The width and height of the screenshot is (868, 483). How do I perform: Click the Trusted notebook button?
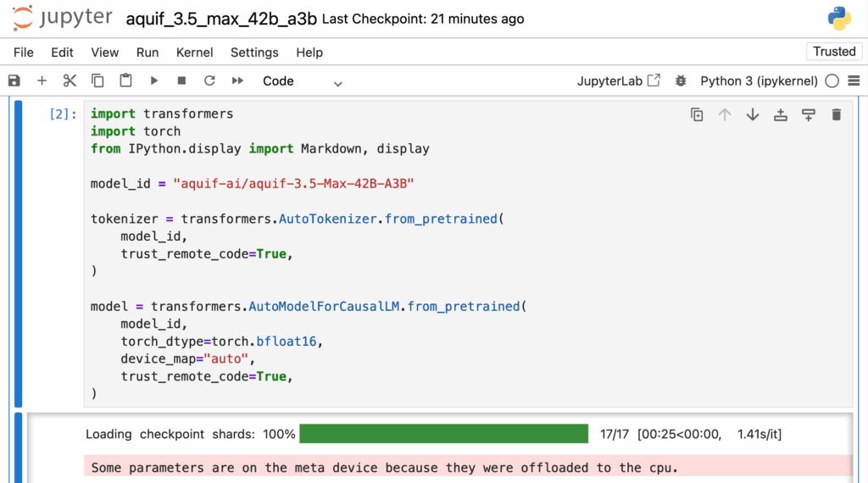[x=834, y=52]
